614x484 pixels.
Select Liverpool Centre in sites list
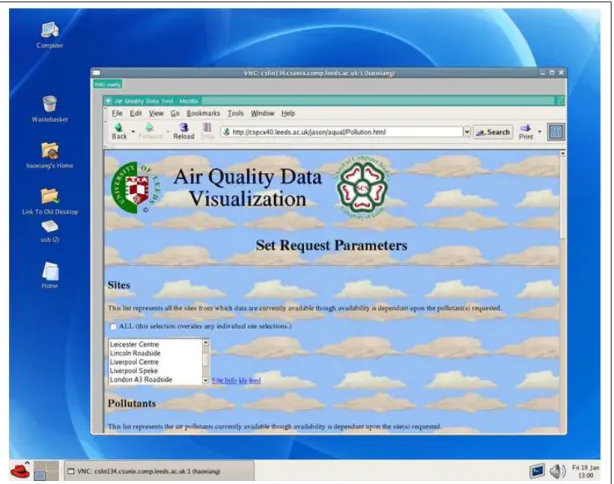pos(155,362)
